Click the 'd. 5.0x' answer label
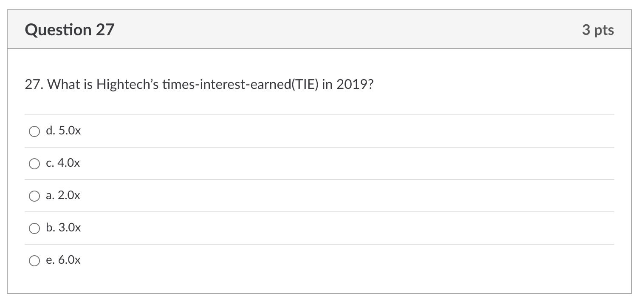This screenshot has width=644, height=308. [63, 131]
